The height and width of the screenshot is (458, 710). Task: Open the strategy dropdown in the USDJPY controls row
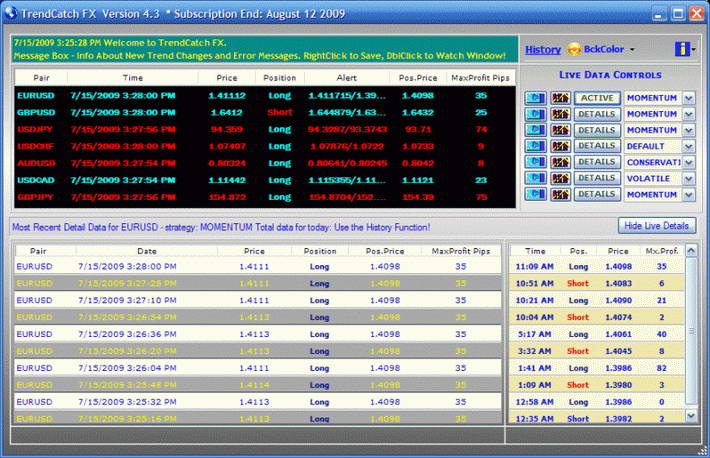coord(689,130)
